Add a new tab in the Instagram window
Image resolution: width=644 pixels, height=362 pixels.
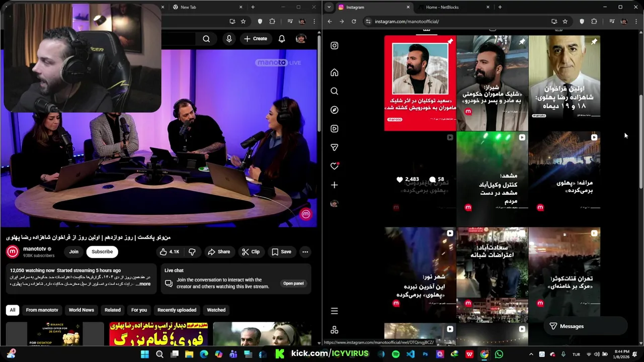coord(500,7)
